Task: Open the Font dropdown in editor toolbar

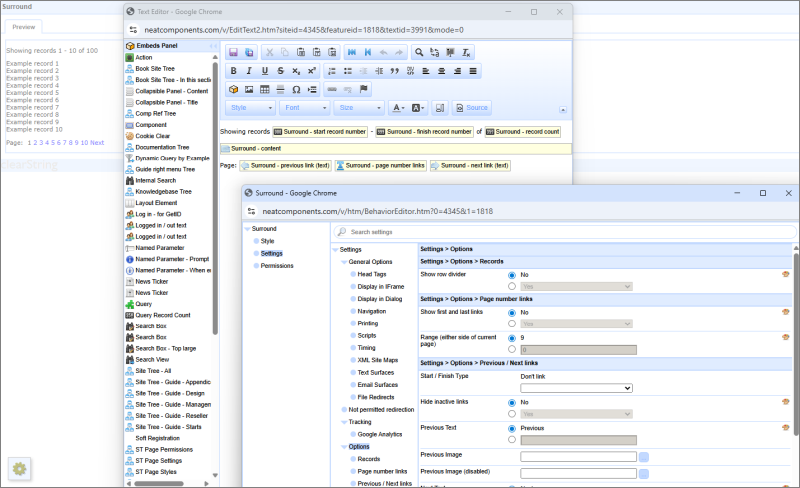Action: (305, 108)
